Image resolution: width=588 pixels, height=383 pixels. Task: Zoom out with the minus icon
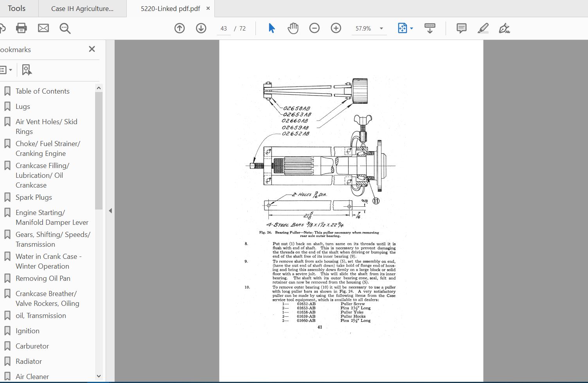point(314,28)
